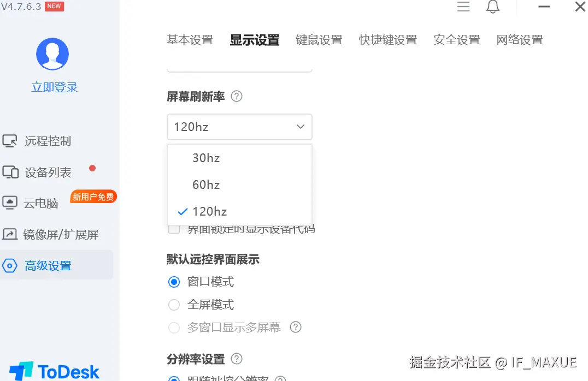Tick the partially hidden checkbox below dropdown
This screenshot has height=381, width=588.
(x=174, y=229)
